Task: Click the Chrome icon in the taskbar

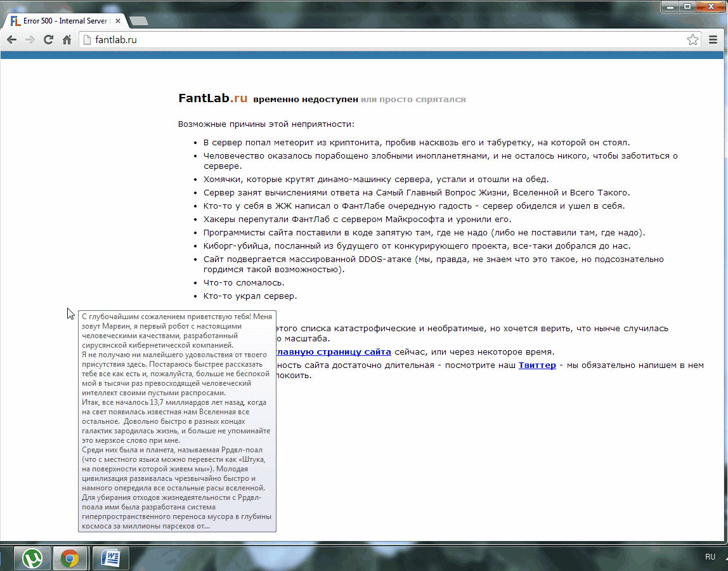Action: (70, 558)
